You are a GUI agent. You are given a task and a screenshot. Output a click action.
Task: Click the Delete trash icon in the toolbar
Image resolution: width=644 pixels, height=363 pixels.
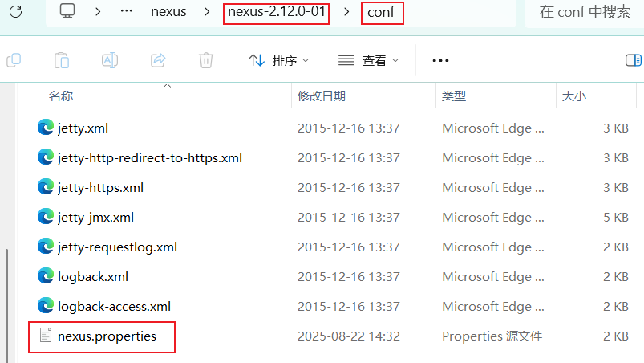coord(206,60)
